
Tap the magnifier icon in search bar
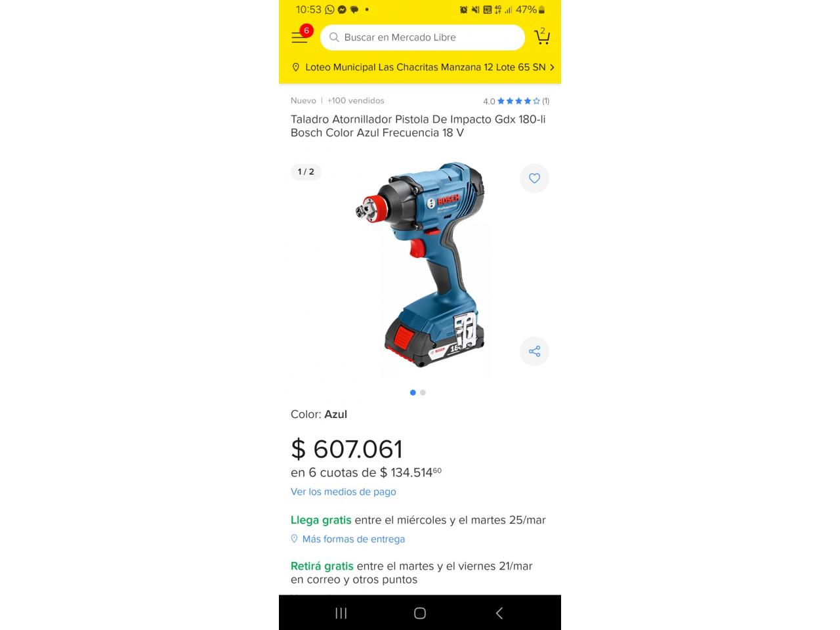coord(334,37)
